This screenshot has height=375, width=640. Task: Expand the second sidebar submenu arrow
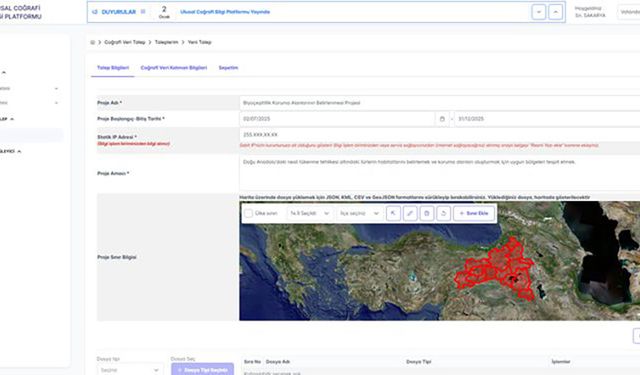[56, 103]
